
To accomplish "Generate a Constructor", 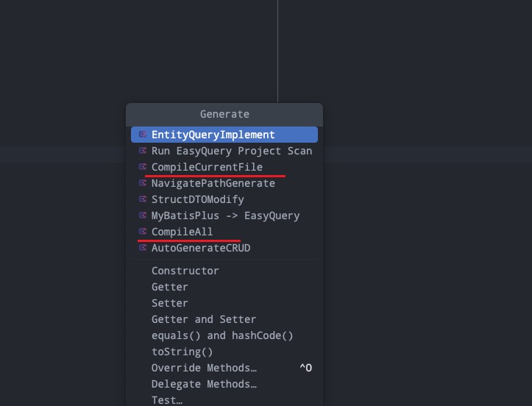I will pyautogui.click(x=224, y=271).
